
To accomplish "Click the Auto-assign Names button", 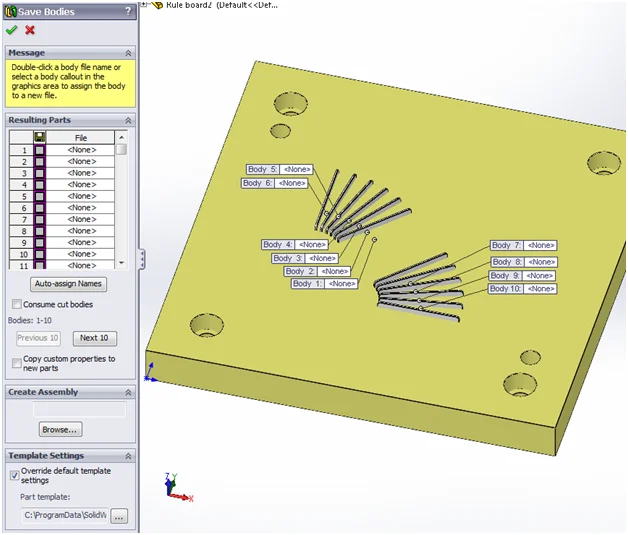I will point(69,284).
